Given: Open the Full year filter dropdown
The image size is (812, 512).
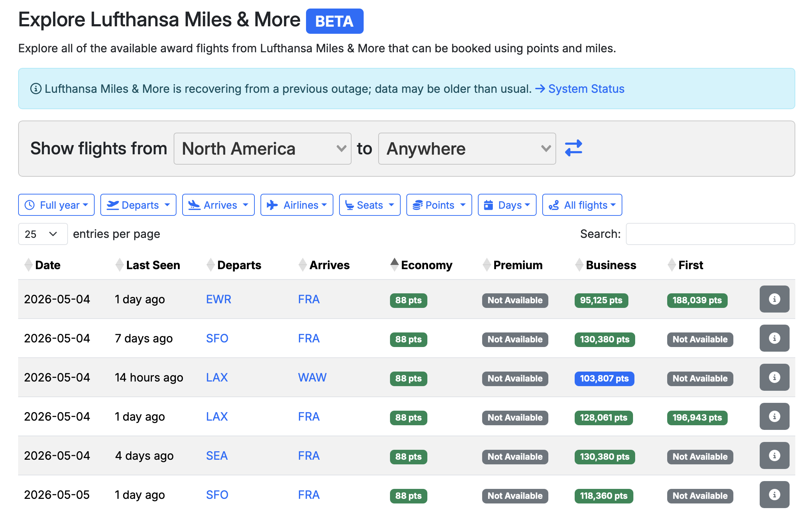Looking at the screenshot, I should coord(56,205).
